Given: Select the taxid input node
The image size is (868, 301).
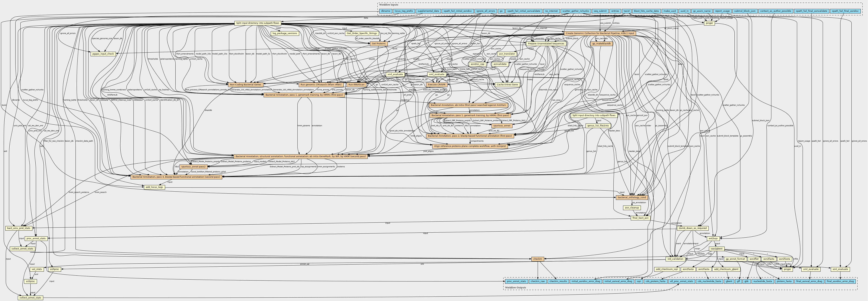Looking at the screenshot, I should point(626,11).
